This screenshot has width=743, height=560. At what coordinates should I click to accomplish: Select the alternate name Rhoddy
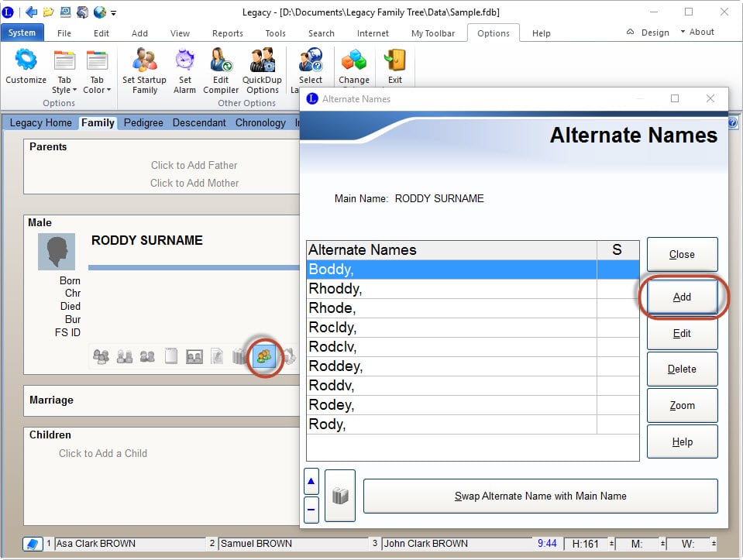[x=451, y=289]
